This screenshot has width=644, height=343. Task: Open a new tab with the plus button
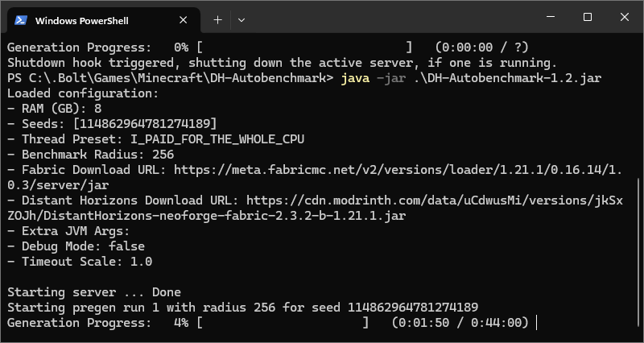pos(217,20)
